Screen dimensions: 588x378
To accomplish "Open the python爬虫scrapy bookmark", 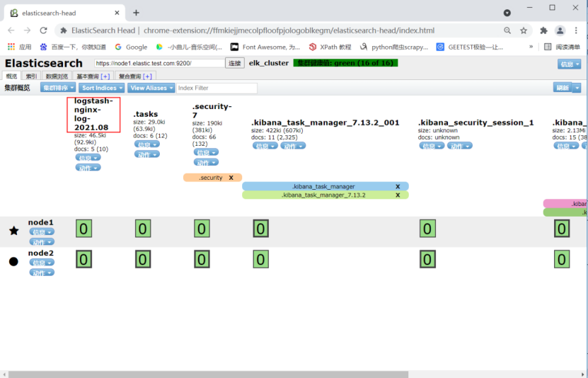I will [x=393, y=47].
